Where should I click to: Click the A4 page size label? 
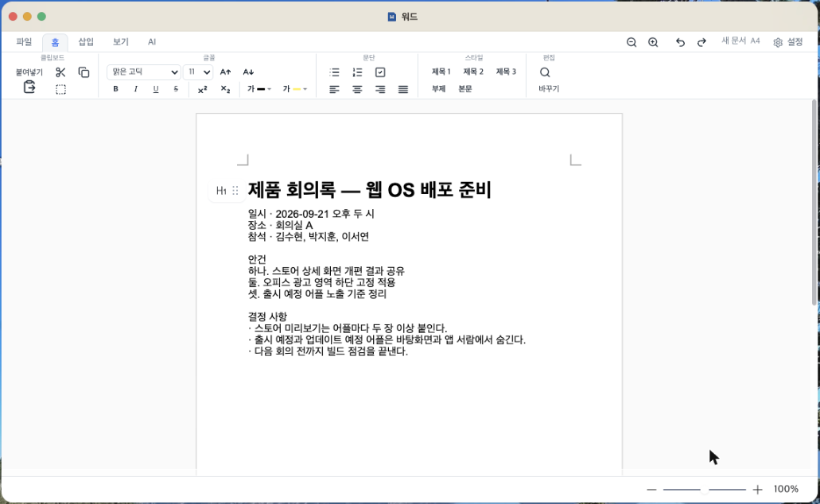(755, 41)
